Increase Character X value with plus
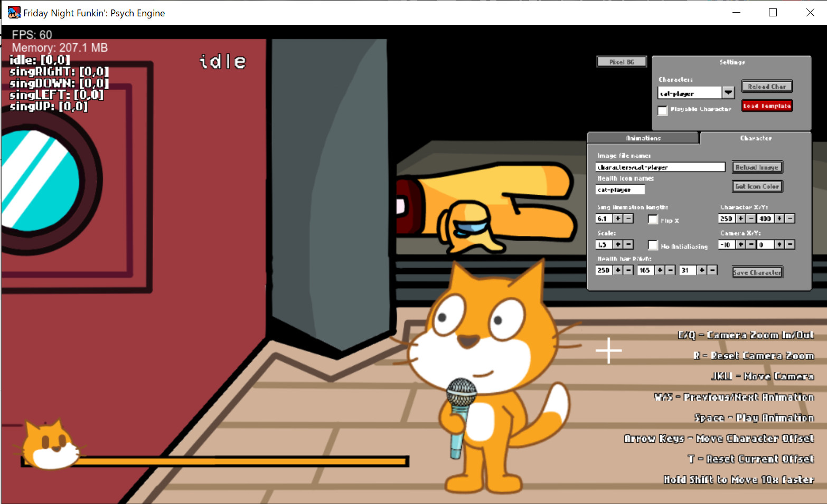This screenshot has height=504, width=827. coord(741,218)
